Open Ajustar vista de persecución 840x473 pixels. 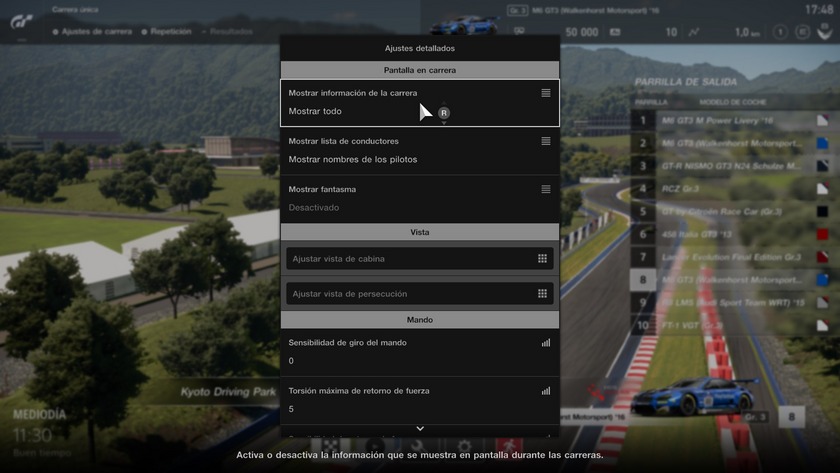[420, 294]
